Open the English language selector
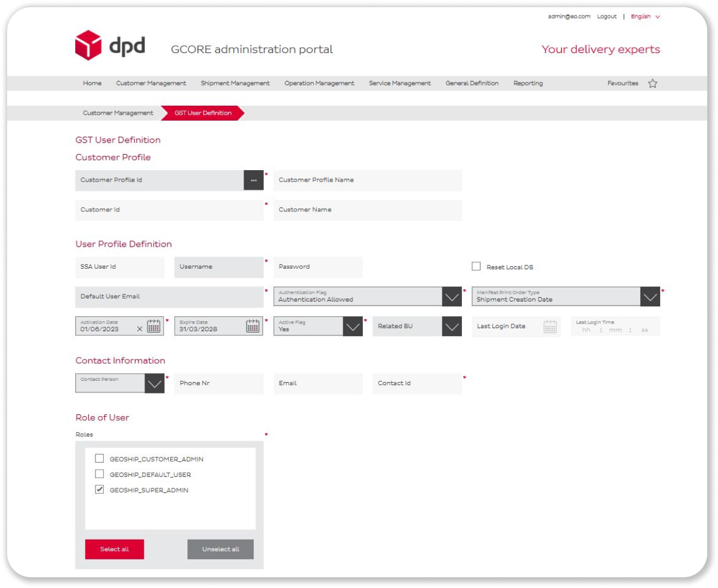This screenshot has height=588, width=718. pyautogui.click(x=645, y=17)
